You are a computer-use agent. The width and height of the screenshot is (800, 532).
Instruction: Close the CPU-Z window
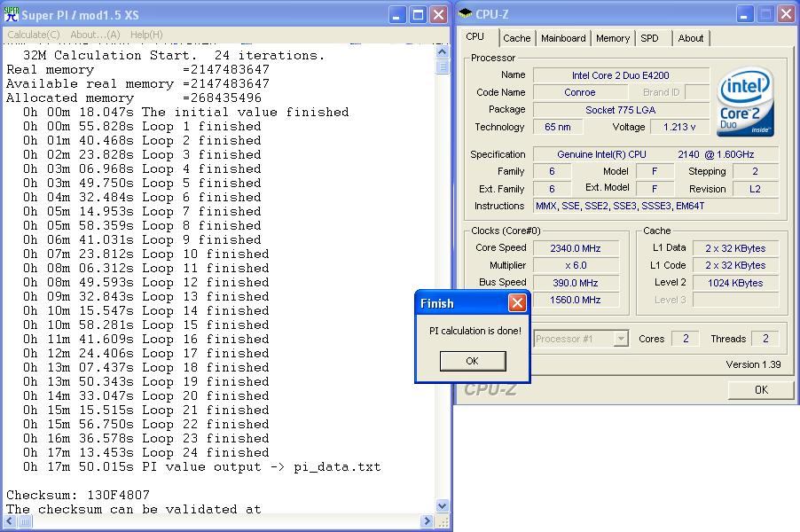(786, 14)
